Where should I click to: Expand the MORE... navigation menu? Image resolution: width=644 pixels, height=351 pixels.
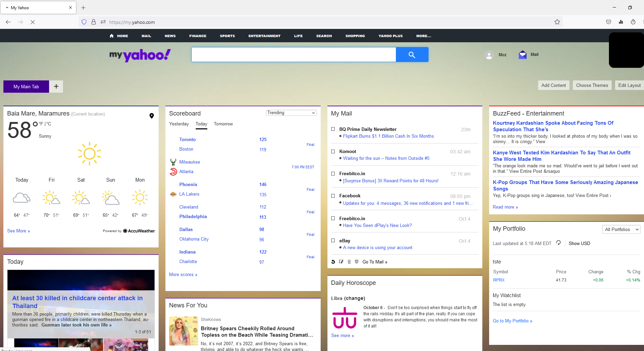click(x=423, y=36)
